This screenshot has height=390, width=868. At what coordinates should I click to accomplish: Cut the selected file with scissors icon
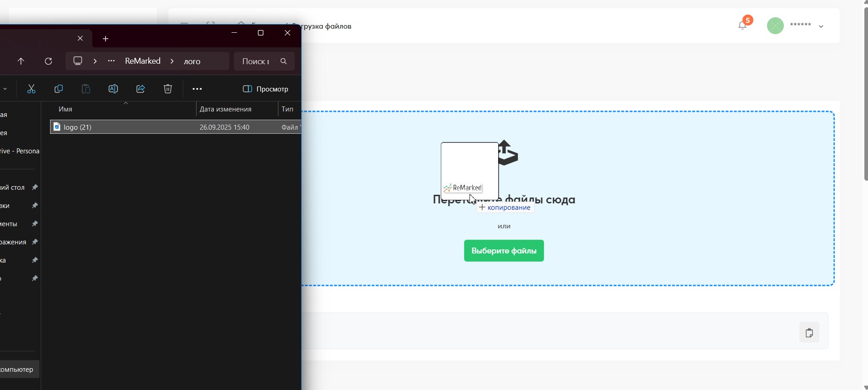click(x=31, y=89)
